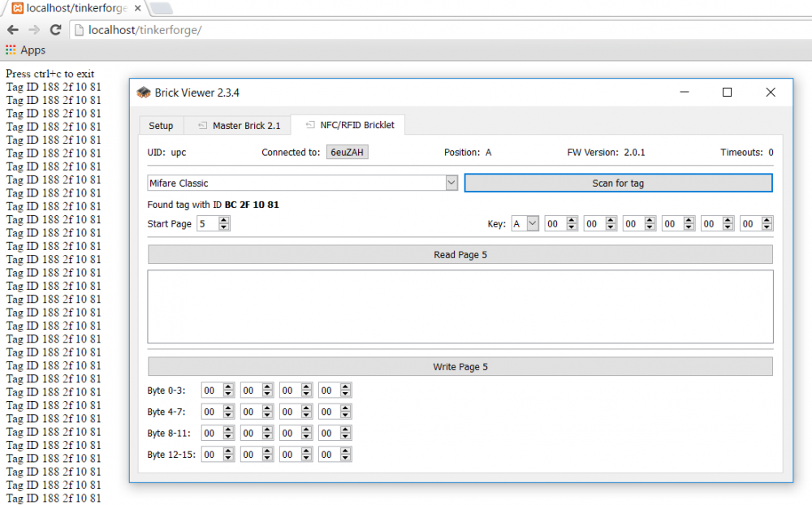Viewport: 812px width, 505px height.
Task: Click the first Byte 0-3 value field
Action: click(x=212, y=391)
